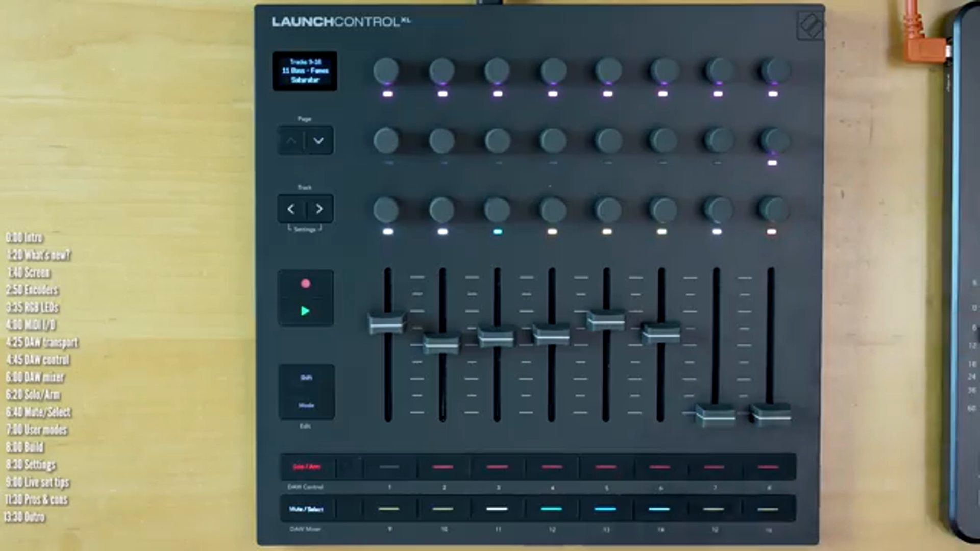Click the '1:40 Screen' chapter text
The image size is (980, 551).
29,272
